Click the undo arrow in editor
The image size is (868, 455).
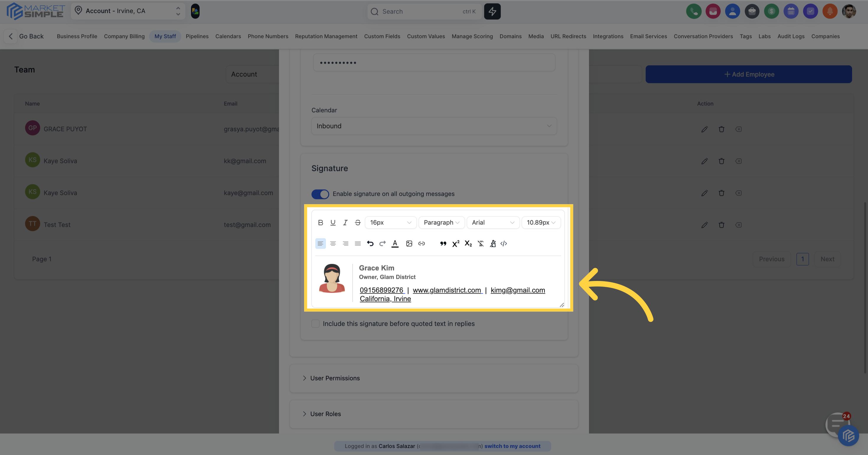pos(370,243)
